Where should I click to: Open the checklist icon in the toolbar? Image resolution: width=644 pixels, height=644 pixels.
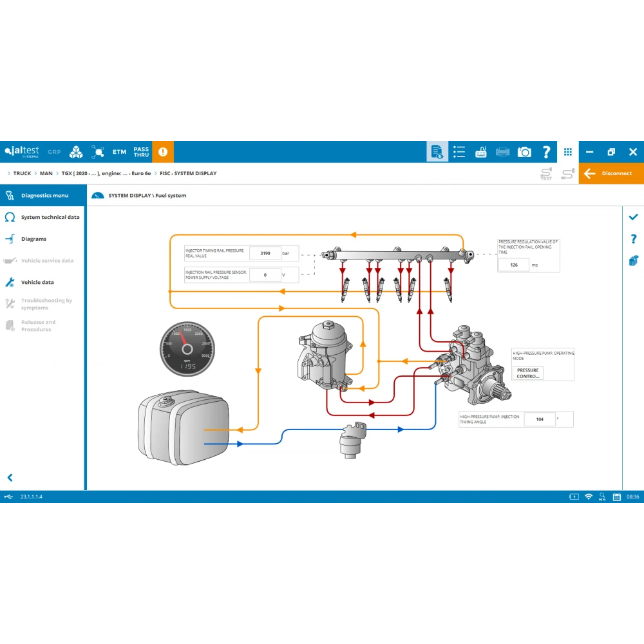click(459, 152)
